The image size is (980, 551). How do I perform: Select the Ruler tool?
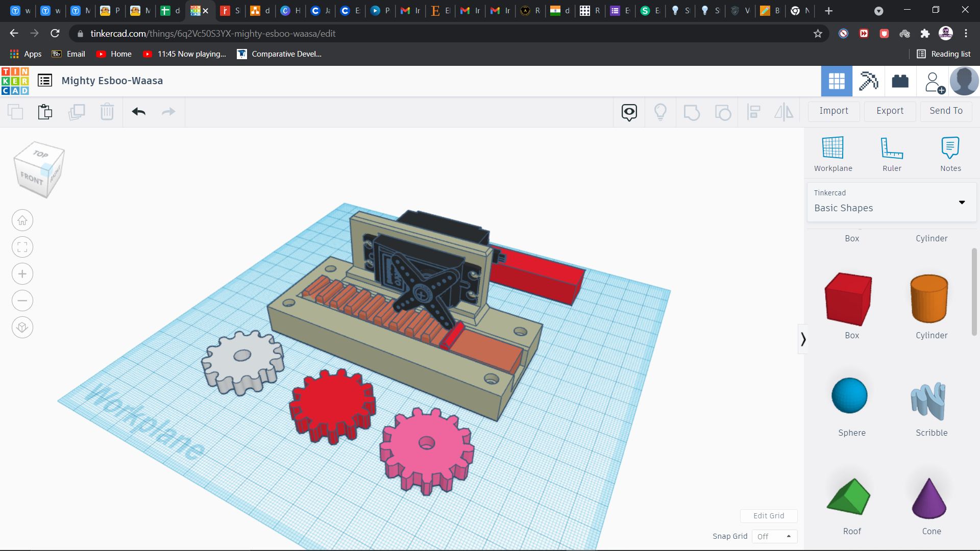pos(892,148)
